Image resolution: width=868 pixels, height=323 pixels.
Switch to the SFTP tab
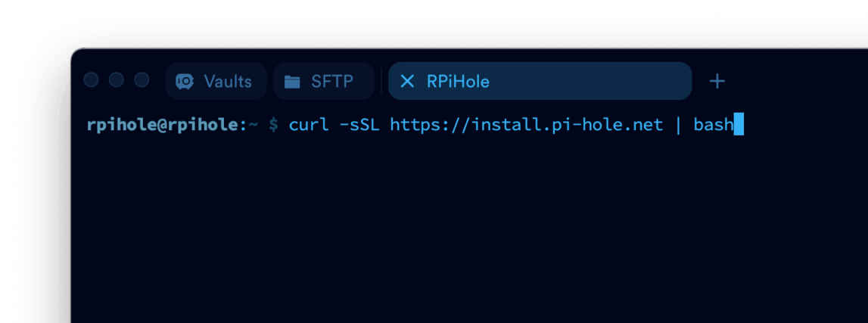324,81
